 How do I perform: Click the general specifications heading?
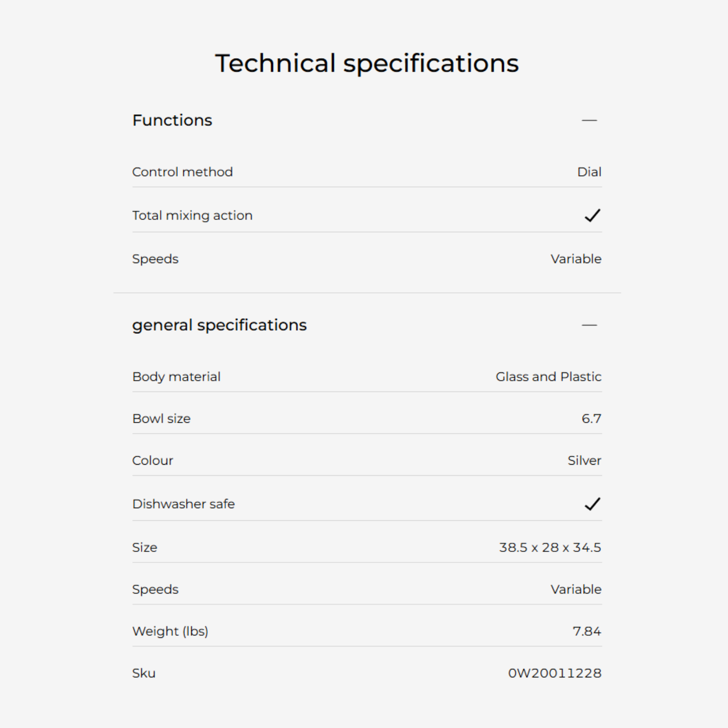(219, 325)
